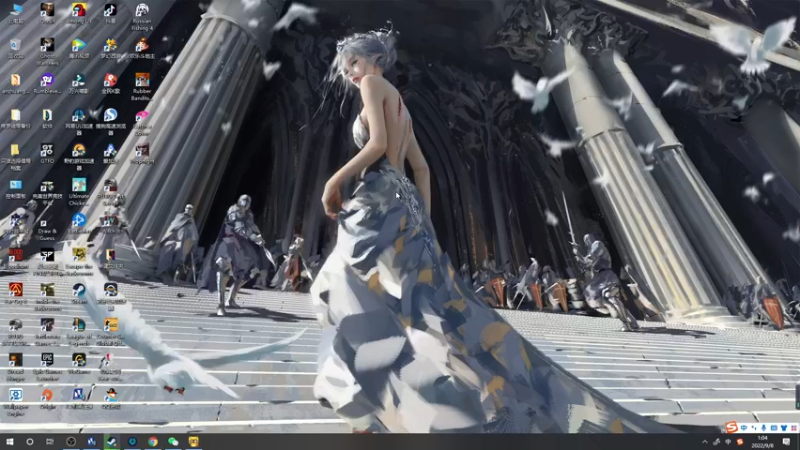Open the yellow folder desktop icon in fifth row
800x450 pixels.
(16, 150)
